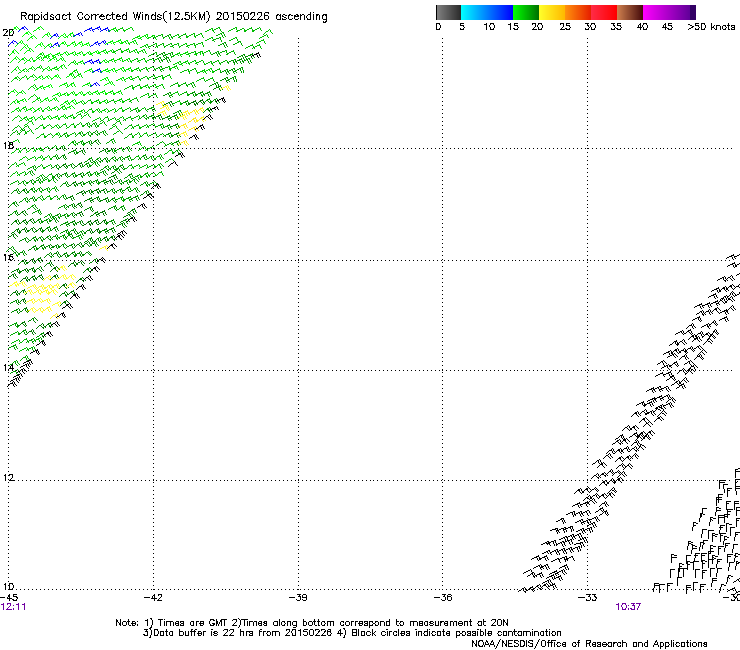Click longitude label '-45' on bottom axis

click(8, 598)
